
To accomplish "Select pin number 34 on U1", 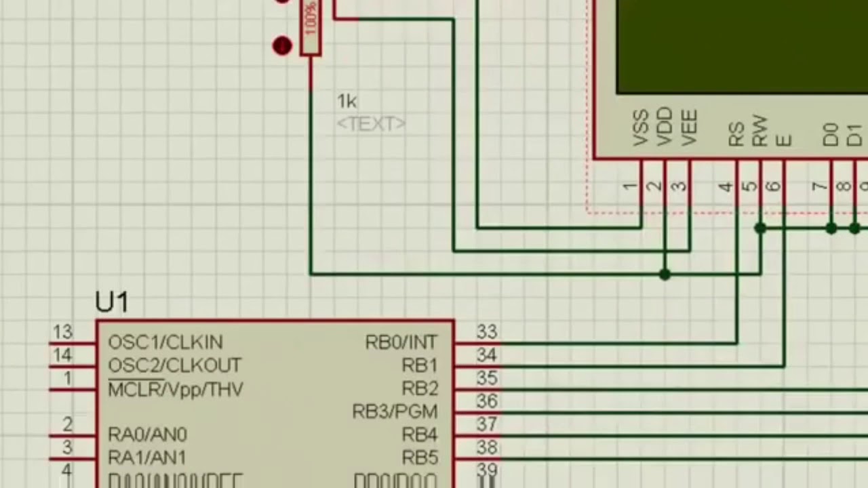I will 487,355.
